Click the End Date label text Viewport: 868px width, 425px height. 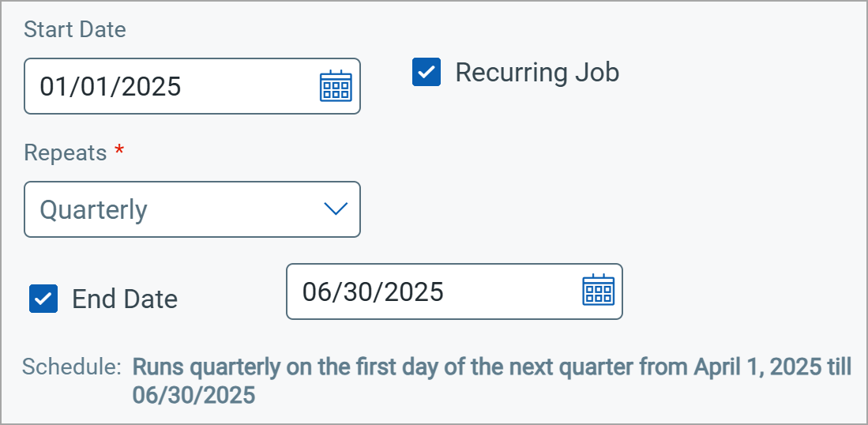click(125, 299)
